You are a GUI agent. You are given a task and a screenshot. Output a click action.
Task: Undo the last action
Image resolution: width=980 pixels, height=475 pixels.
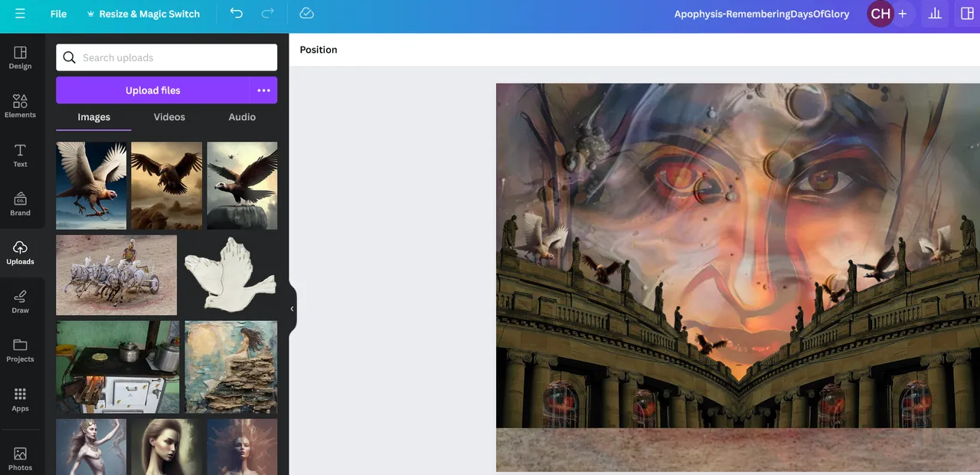tap(237, 14)
